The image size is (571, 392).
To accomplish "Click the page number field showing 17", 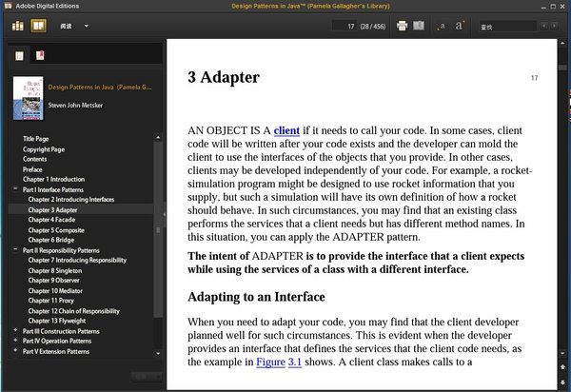I will coord(345,27).
